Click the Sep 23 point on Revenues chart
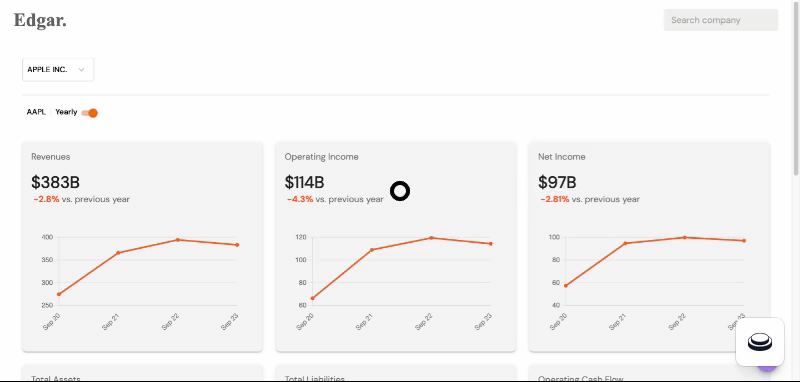The height and width of the screenshot is (382, 800). (x=237, y=245)
